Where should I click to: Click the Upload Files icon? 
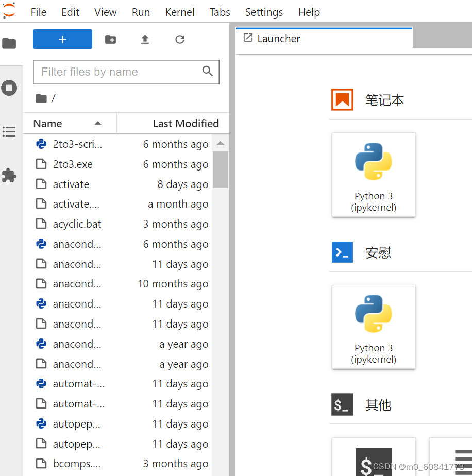coord(145,40)
